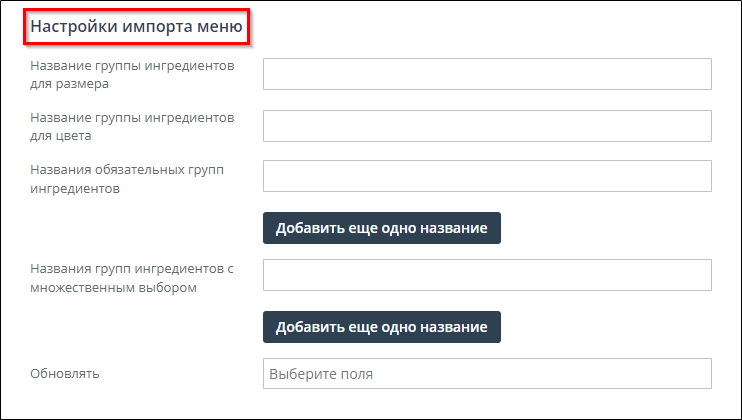Add another multiple choice group name
Screen dimensions: 742x420
(x=381, y=327)
